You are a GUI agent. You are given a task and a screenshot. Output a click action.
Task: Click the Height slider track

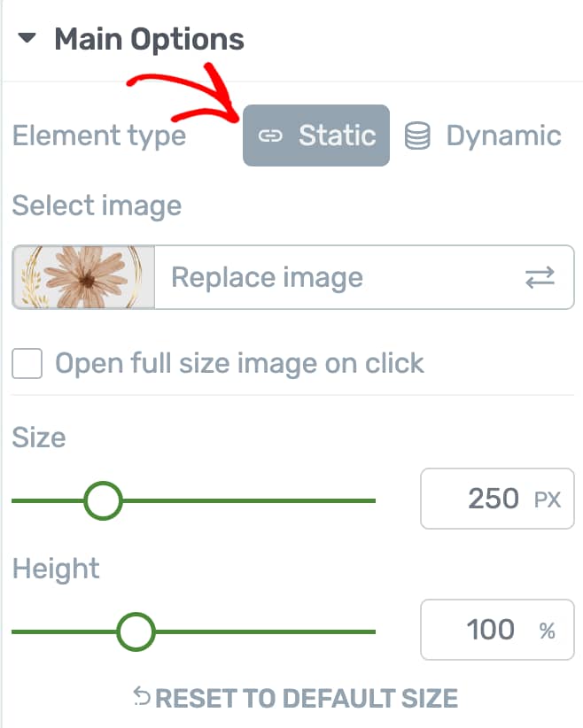tap(193, 631)
